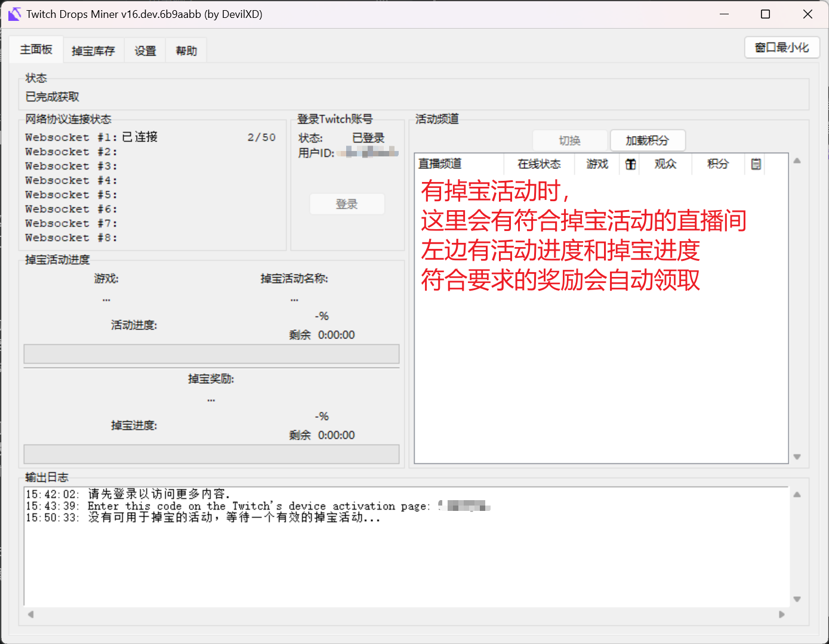Sort by the gift drops icon column

[x=630, y=164]
